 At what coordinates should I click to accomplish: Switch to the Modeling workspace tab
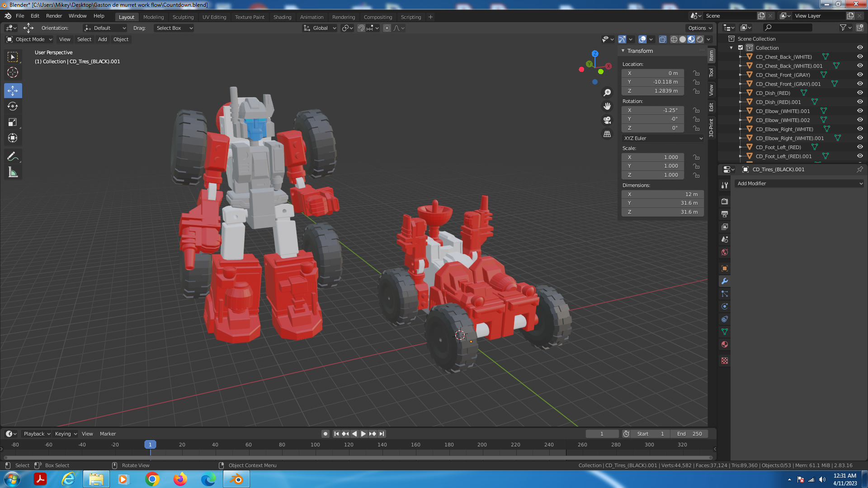(153, 17)
